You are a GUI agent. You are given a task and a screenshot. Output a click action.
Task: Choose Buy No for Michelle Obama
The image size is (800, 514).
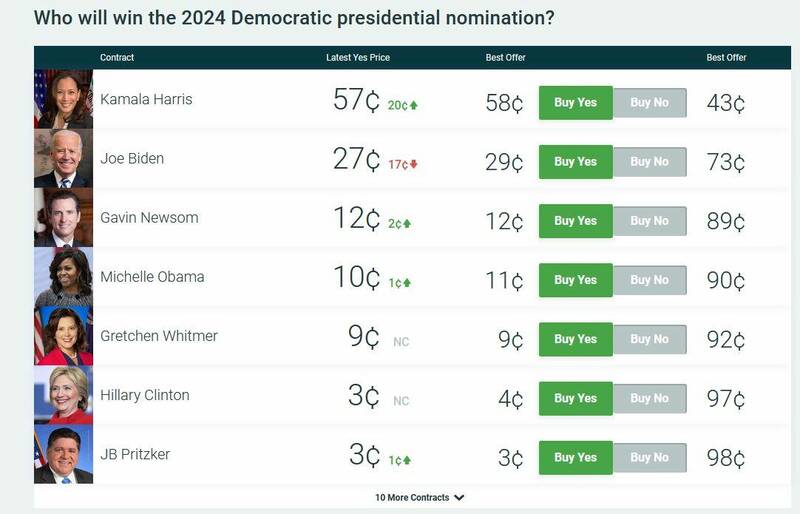pyautogui.click(x=649, y=280)
